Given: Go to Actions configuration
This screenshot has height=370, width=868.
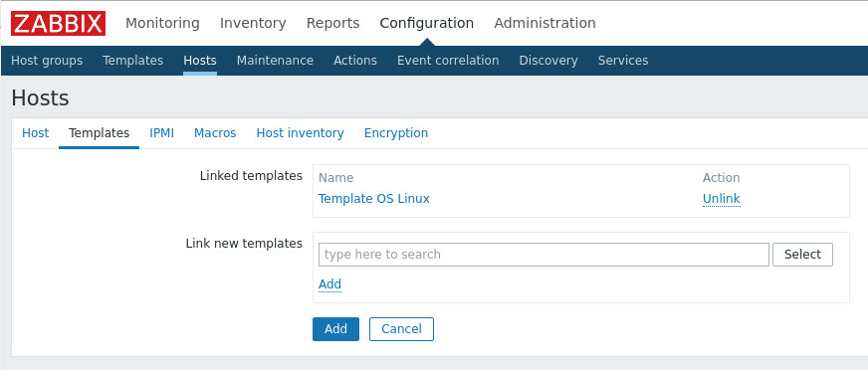Looking at the screenshot, I should [354, 61].
